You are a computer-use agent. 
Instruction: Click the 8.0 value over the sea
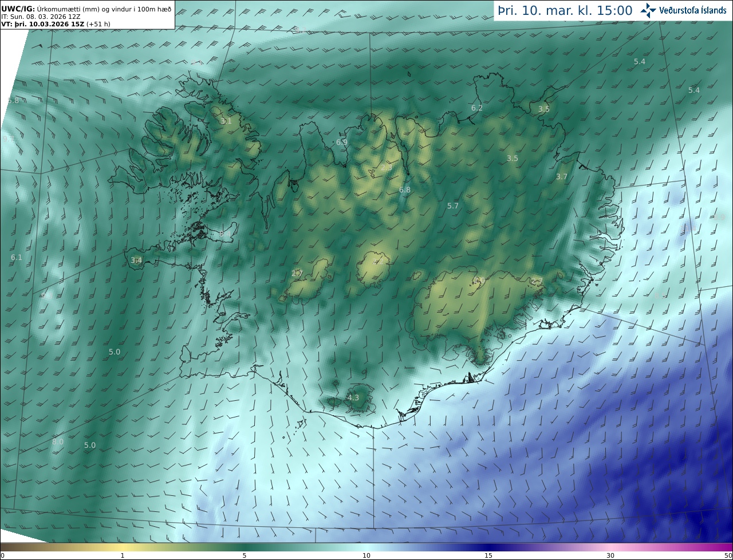[58, 442]
